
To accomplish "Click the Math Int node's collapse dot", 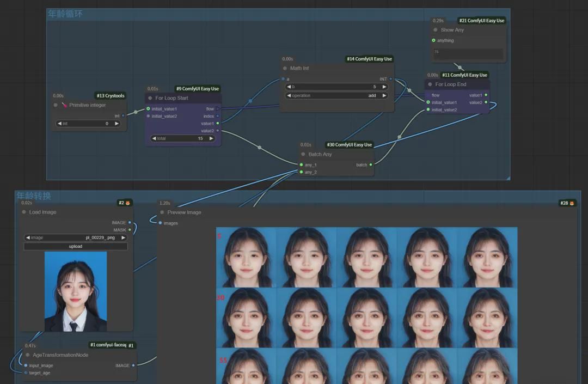I will (285, 68).
